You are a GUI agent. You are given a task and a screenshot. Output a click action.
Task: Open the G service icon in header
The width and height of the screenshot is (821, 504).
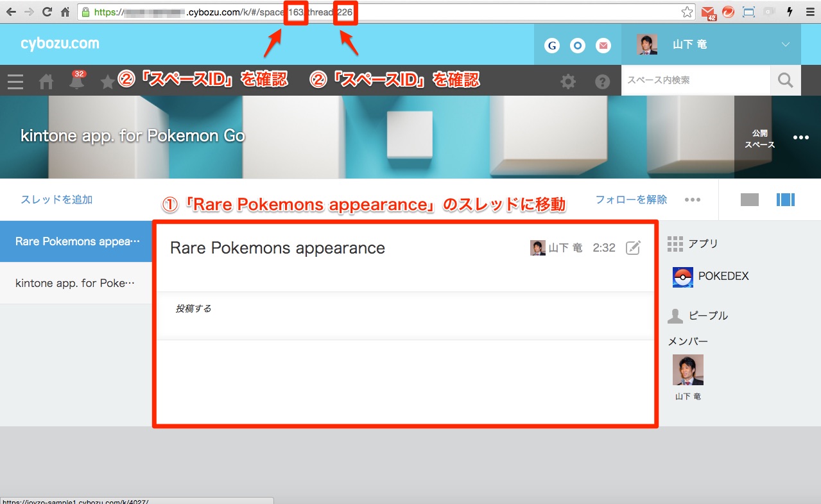(x=552, y=45)
